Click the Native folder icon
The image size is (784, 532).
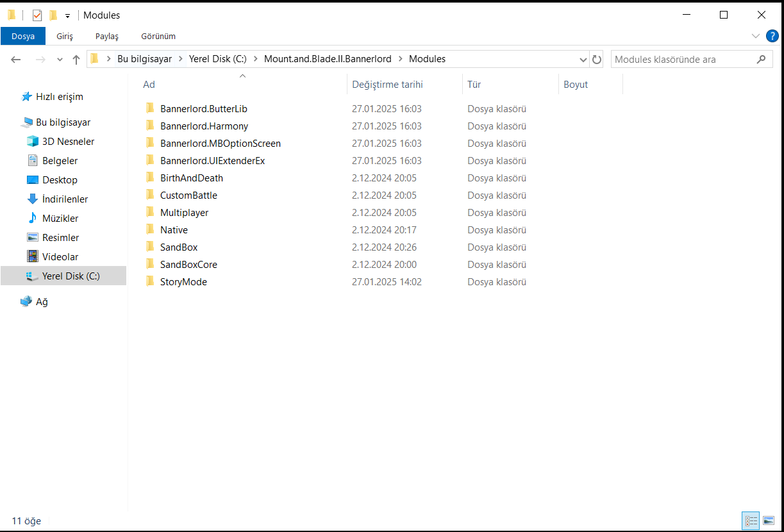150,229
